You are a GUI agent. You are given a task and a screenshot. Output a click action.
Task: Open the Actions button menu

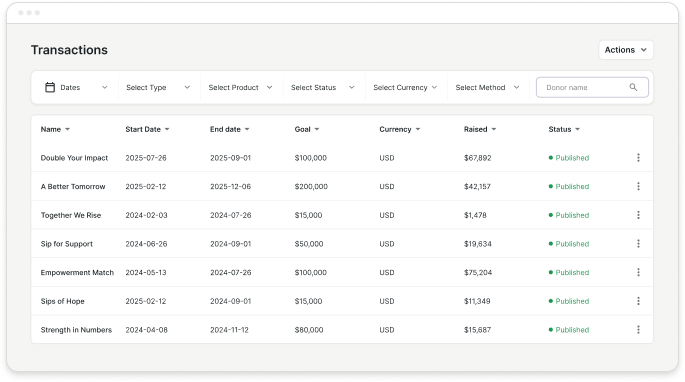626,50
